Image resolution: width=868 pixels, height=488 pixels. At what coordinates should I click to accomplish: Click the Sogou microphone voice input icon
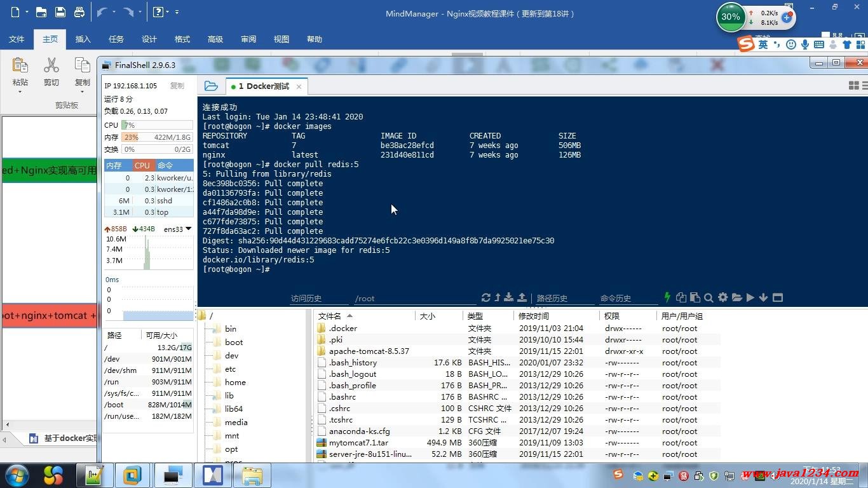coord(805,44)
